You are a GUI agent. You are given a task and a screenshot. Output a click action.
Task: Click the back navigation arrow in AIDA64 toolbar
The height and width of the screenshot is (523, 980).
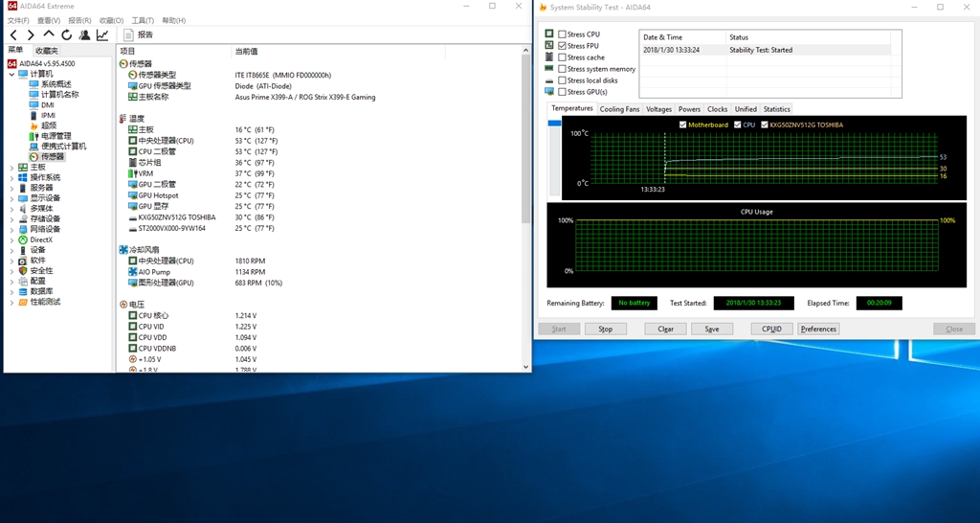(x=13, y=34)
